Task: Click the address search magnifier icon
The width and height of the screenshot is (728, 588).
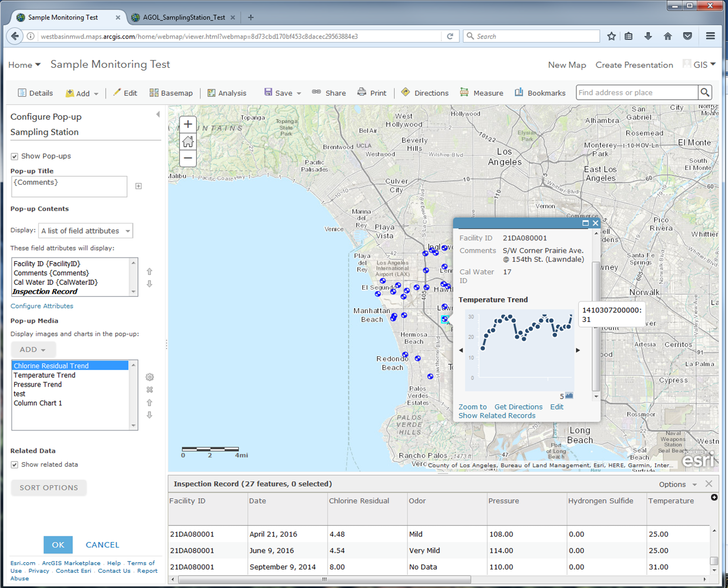Action: point(705,92)
